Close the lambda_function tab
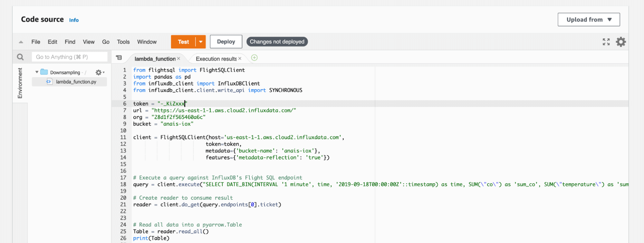Screen dimensions: 644x243 [178, 58]
